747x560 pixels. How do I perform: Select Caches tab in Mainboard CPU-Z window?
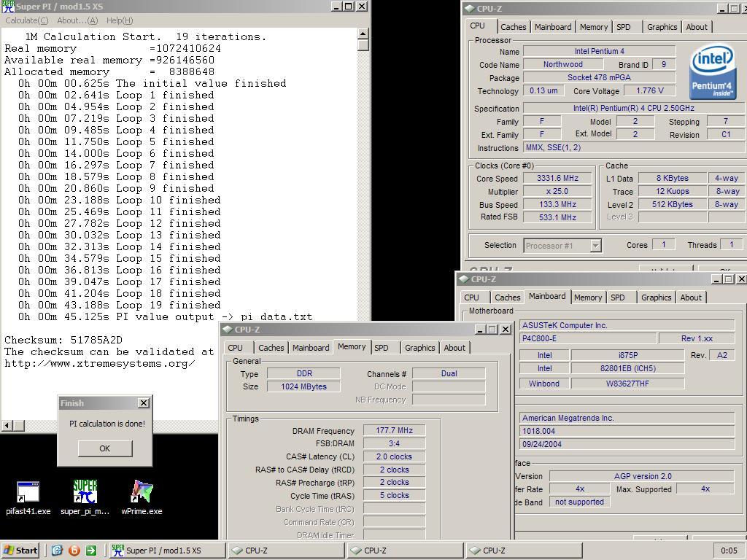click(508, 297)
